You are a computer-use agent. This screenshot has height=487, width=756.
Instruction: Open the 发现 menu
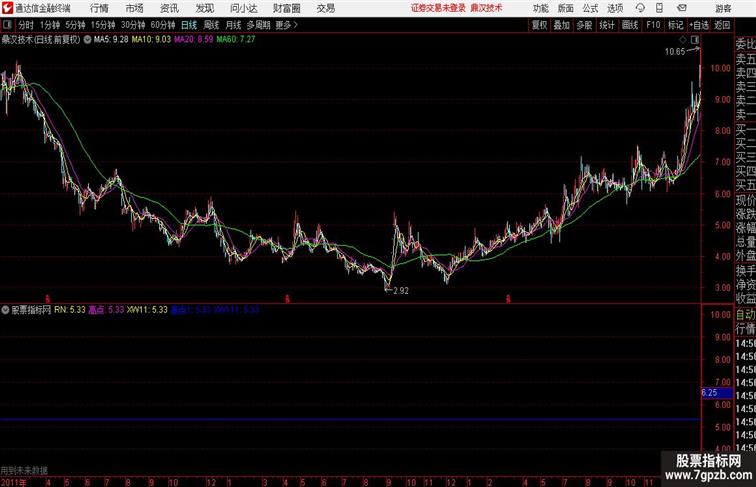(205, 8)
